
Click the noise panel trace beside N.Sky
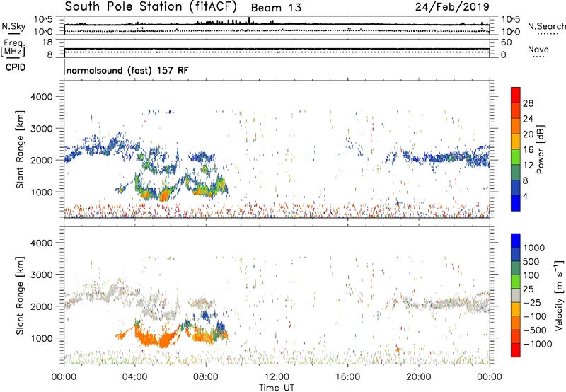(x=277, y=25)
